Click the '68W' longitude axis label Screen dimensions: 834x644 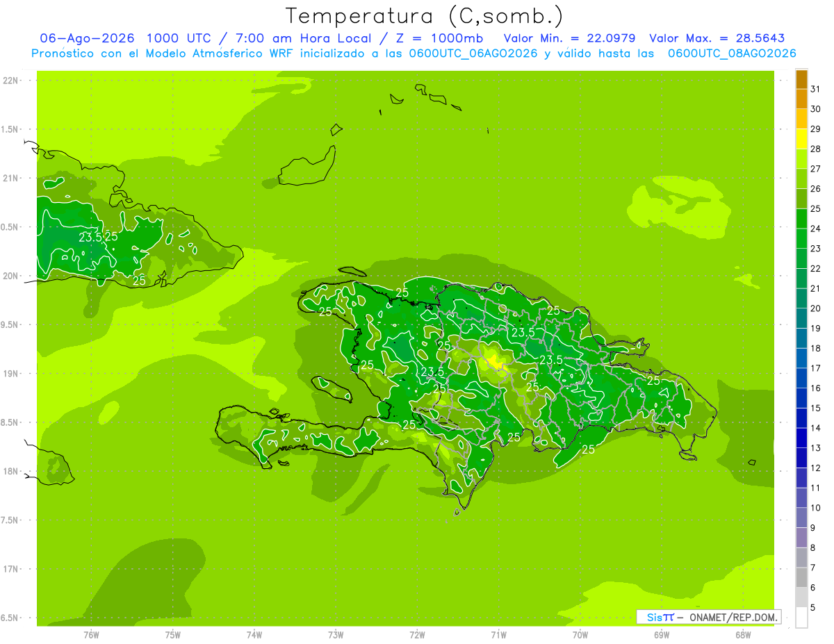coord(743,634)
